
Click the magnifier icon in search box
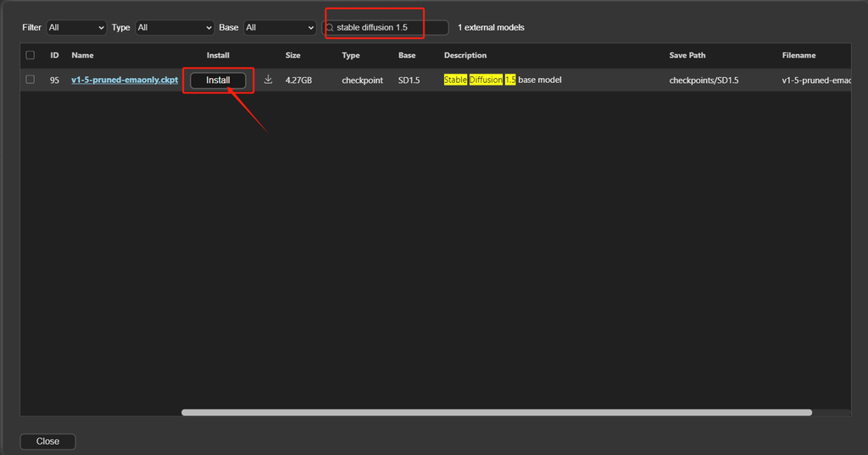[x=330, y=28]
